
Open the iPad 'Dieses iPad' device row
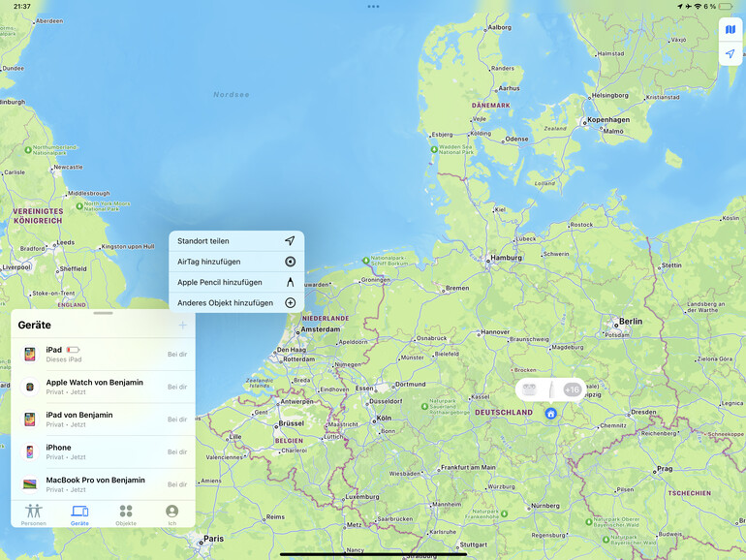(x=104, y=355)
